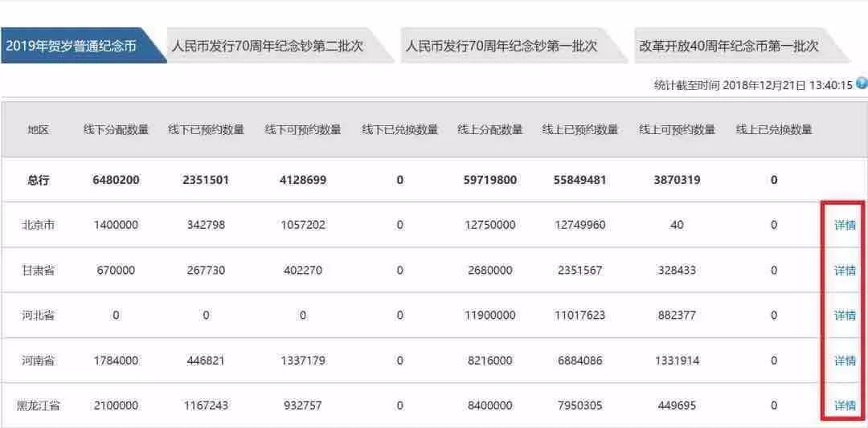Show 详情 for 河南省

coord(845,361)
